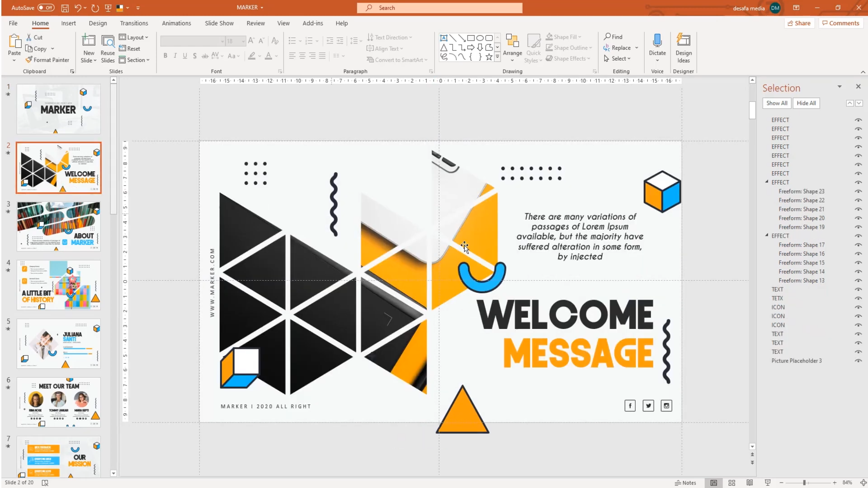
Task: Click Find in the Editing group
Action: click(x=613, y=37)
